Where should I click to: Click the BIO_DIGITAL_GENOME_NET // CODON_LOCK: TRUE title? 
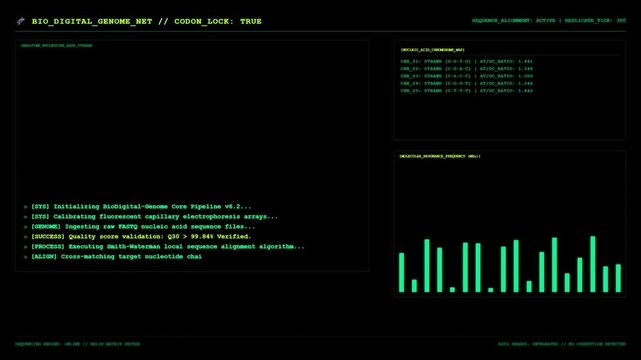[147, 21]
